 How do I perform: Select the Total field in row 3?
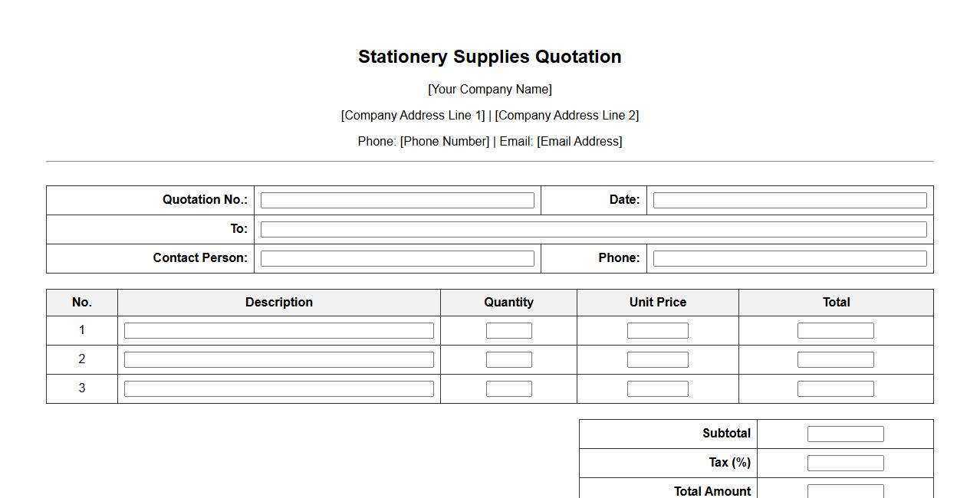tap(836, 389)
